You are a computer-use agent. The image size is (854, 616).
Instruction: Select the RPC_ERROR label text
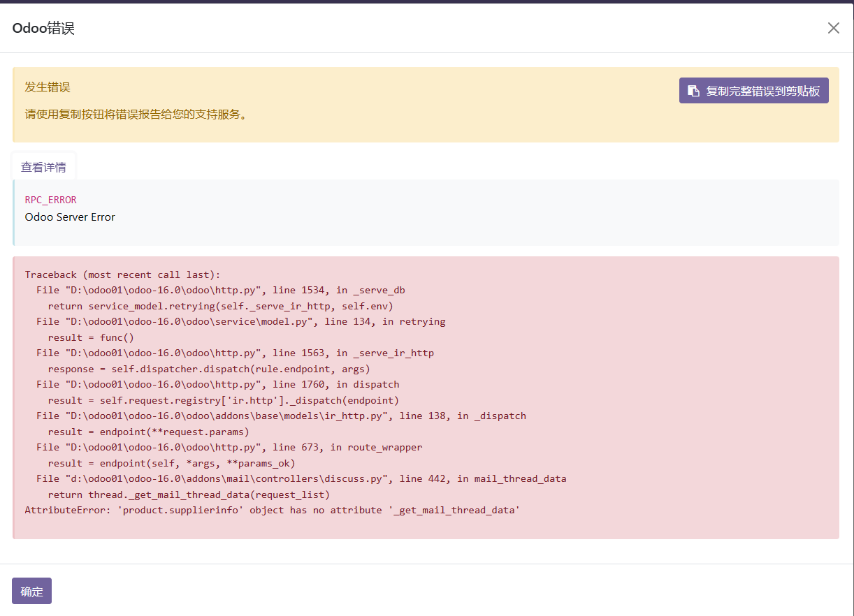tap(51, 200)
